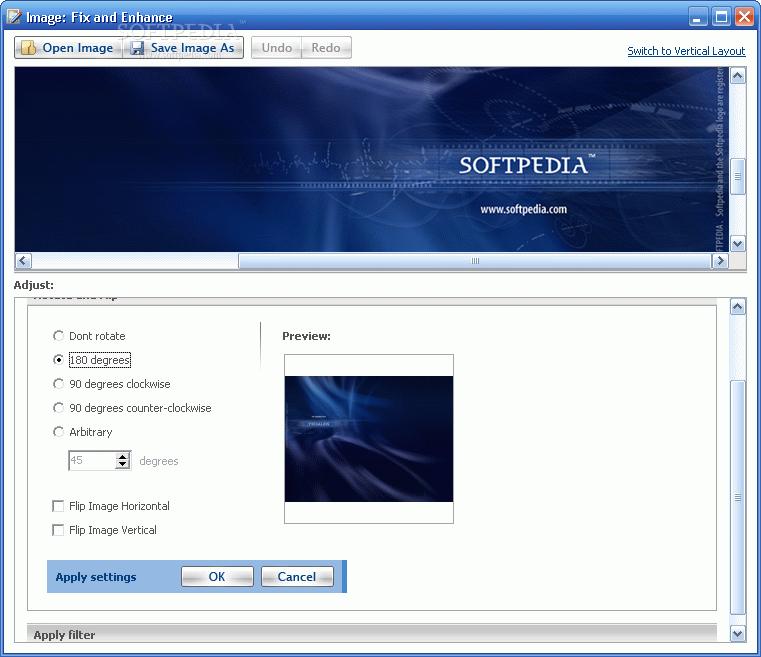Minimize the Fix and Enhance window

click(697, 17)
